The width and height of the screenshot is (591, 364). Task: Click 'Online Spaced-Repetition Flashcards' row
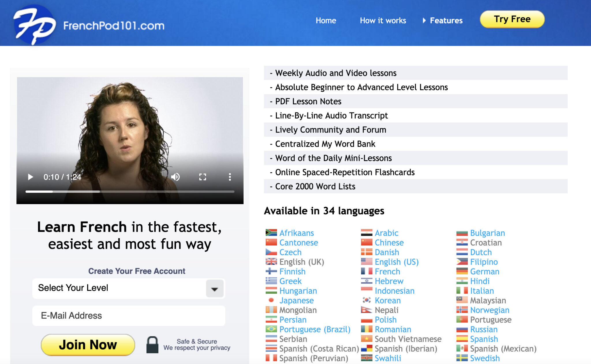tap(416, 172)
